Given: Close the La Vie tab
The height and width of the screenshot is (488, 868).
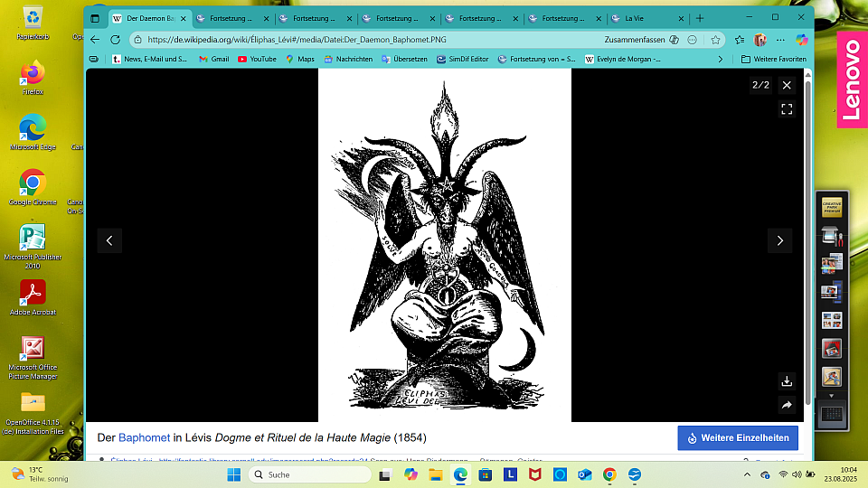Looking at the screenshot, I should tap(682, 18).
